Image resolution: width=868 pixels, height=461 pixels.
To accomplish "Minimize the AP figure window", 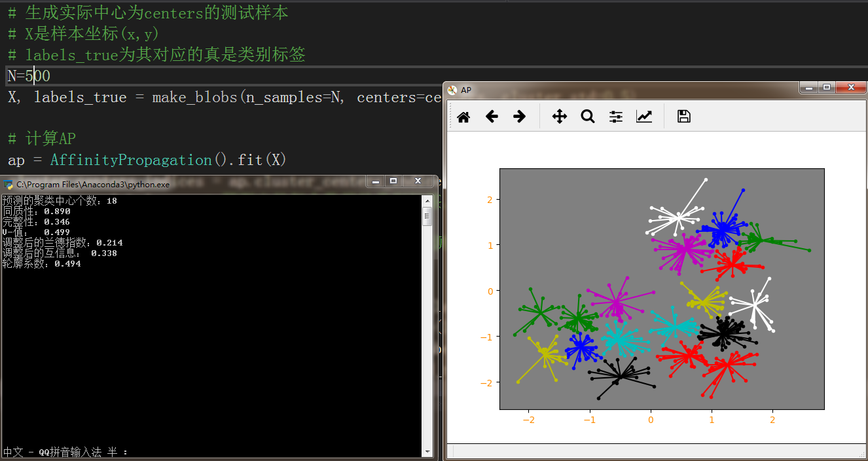I will tap(809, 88).
